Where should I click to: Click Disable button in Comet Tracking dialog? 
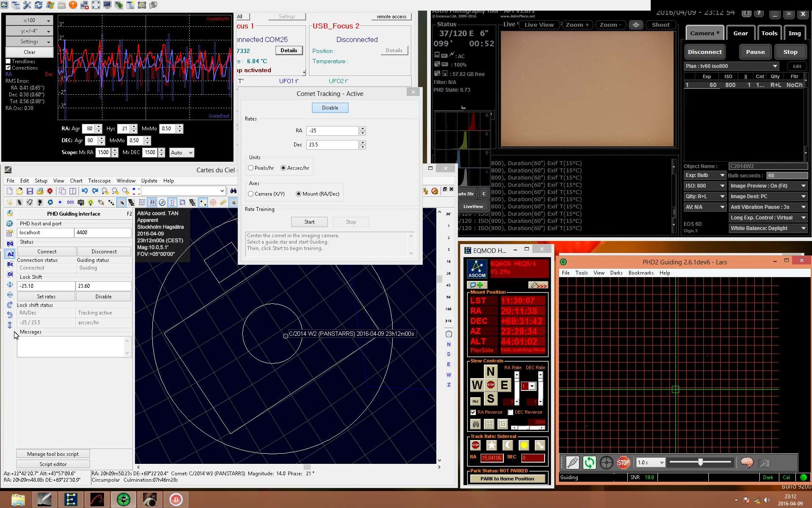pos(330,108)
